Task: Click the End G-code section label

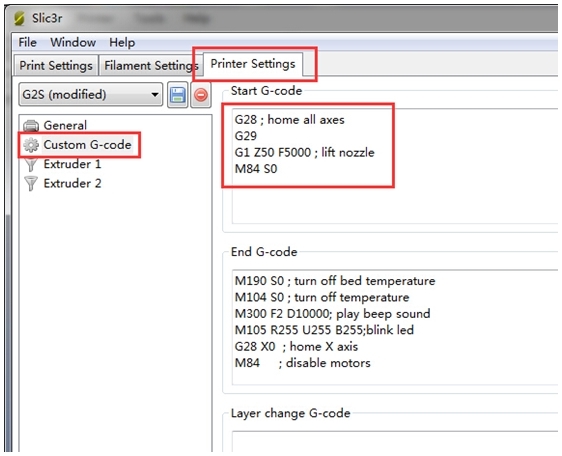Action: point(264,252)
